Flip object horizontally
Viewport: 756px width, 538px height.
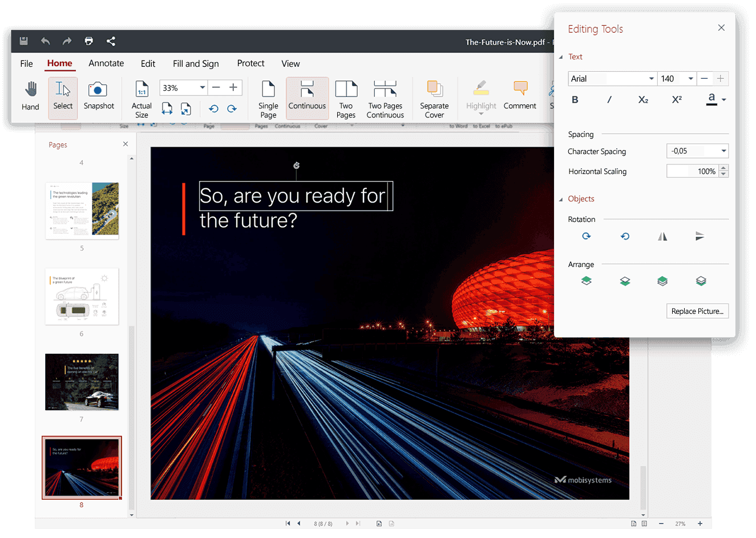662,236
